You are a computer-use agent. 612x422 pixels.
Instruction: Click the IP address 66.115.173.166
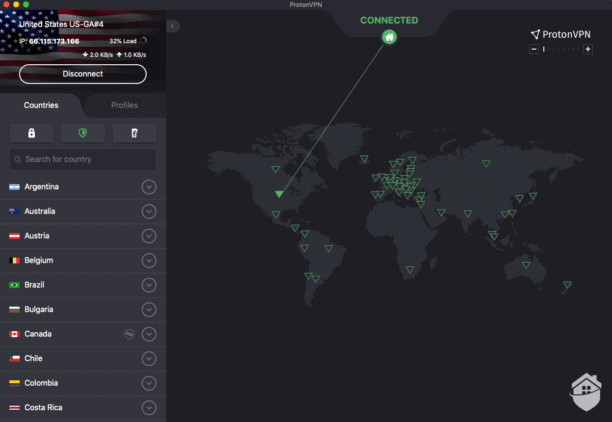point(54,41)
